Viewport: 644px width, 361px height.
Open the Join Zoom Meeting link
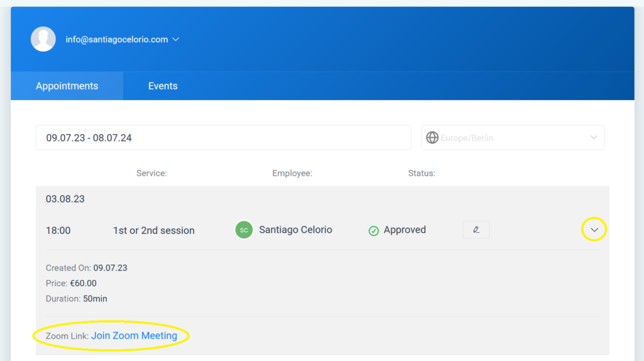(134, 336)
